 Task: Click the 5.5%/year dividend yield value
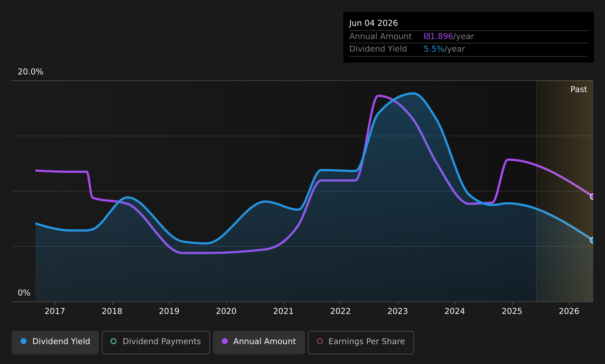tap(444, 49)
